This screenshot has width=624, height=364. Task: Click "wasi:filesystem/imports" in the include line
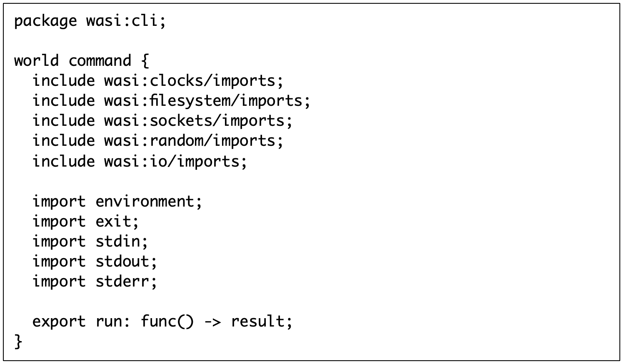pos(203,100)
